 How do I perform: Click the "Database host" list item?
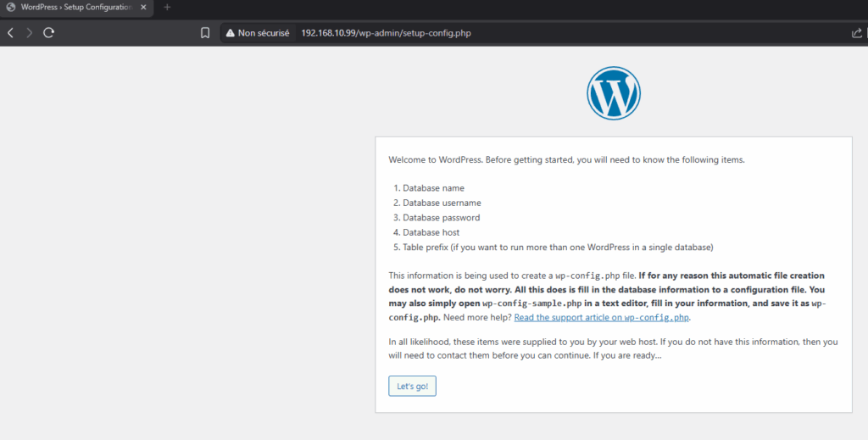pyautogui.click(x=431, y=232)
